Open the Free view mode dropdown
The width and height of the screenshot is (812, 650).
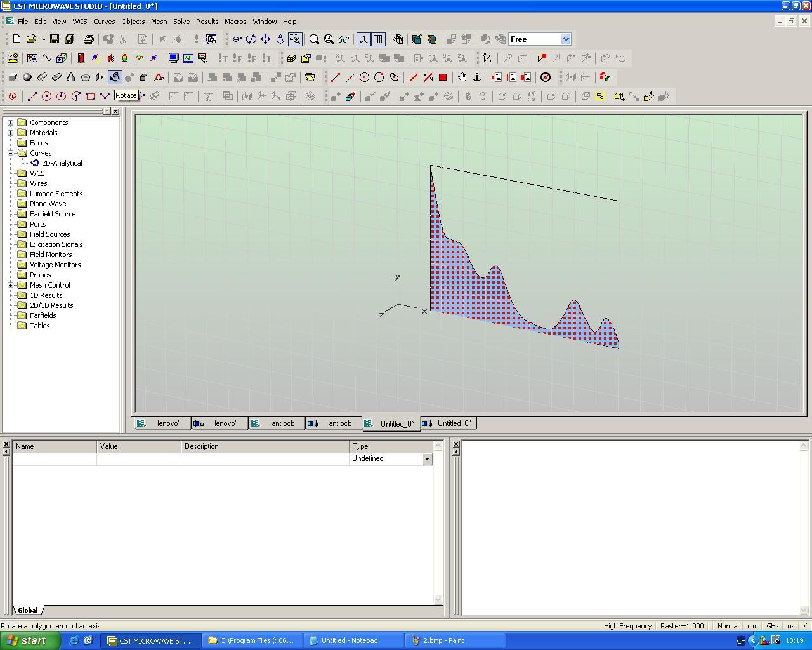coord(566,39)
